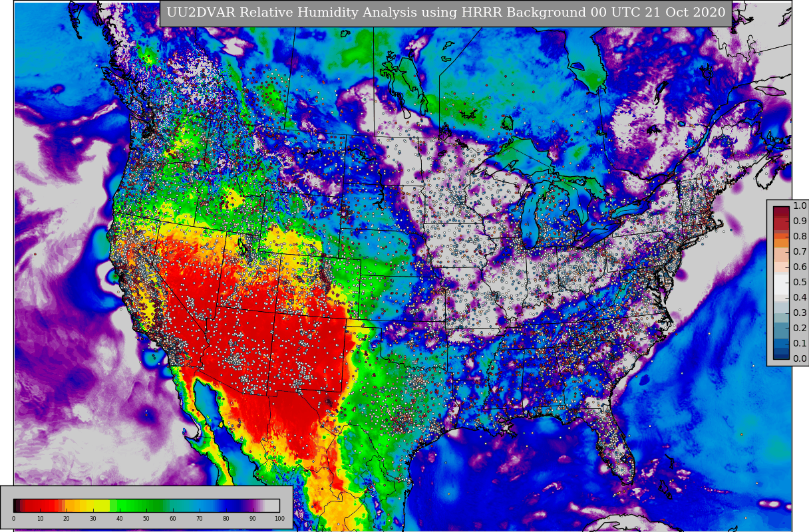Click the '0.5' label on the vertical colorbar
This screenshot has height=532, width=809.
800,282
